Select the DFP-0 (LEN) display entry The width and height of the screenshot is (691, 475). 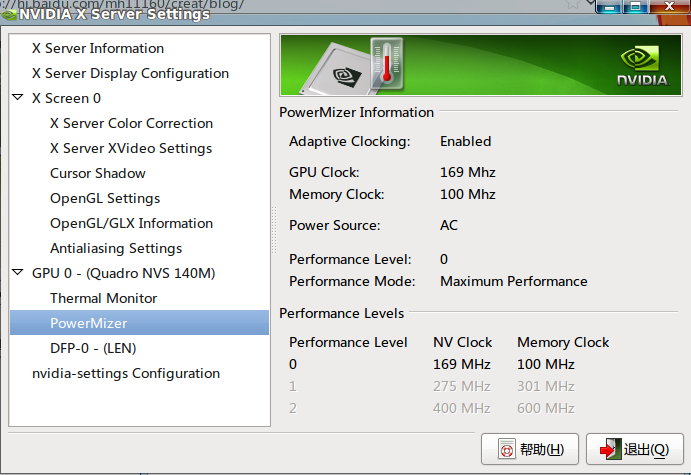(x=93, y=349)
